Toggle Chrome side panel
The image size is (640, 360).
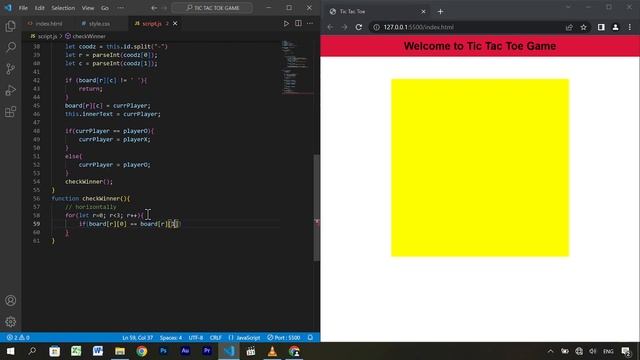(601, 27)
